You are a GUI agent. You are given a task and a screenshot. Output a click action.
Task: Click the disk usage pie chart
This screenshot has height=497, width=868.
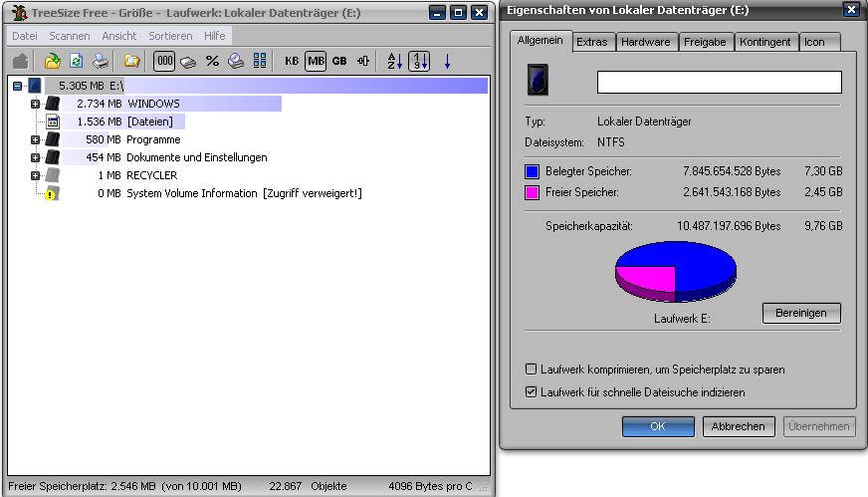(675, 272)
